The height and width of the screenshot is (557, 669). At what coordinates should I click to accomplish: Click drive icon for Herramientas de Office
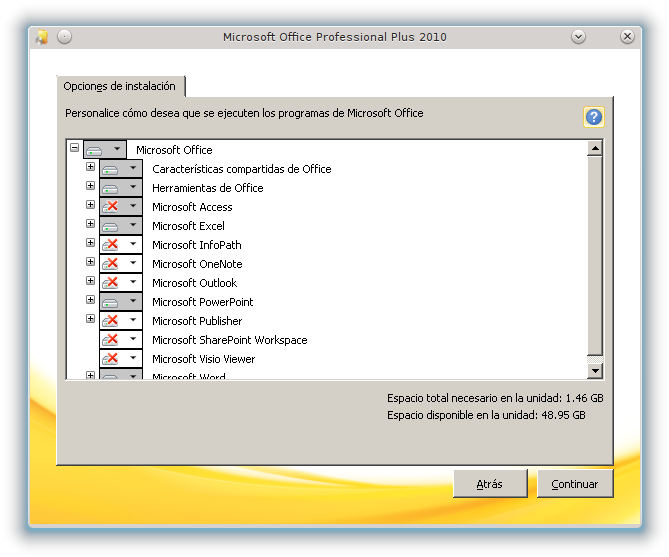point(111,188)
